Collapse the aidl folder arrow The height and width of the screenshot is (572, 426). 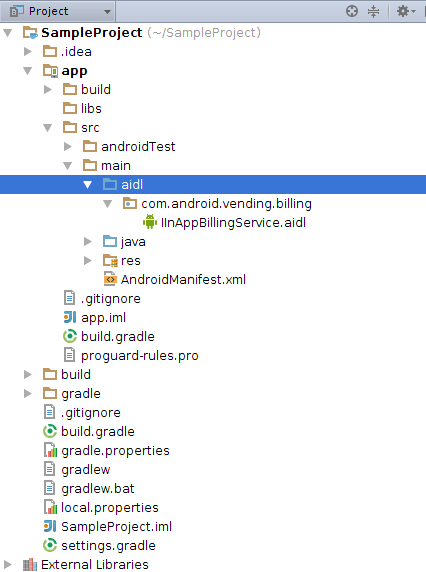point(88,185)
